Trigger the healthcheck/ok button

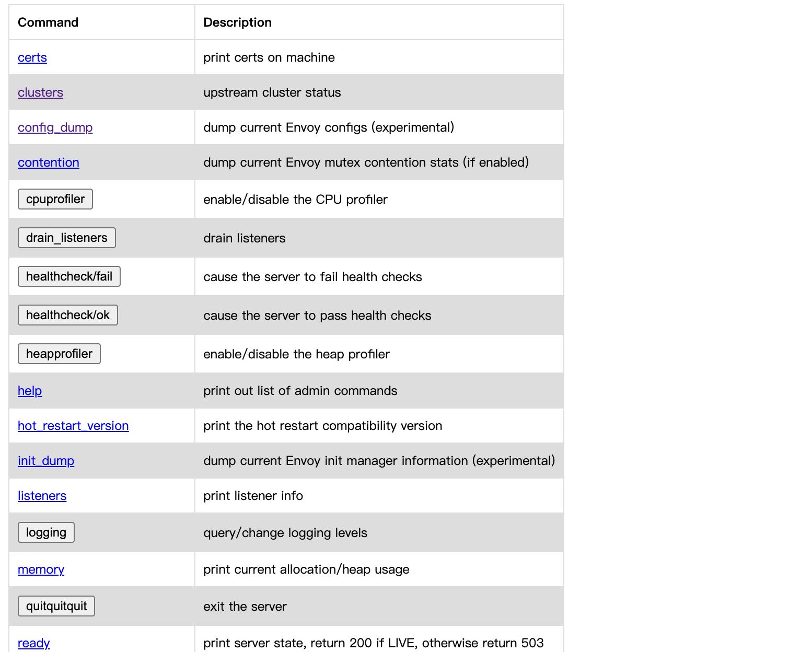coord(68,315)
